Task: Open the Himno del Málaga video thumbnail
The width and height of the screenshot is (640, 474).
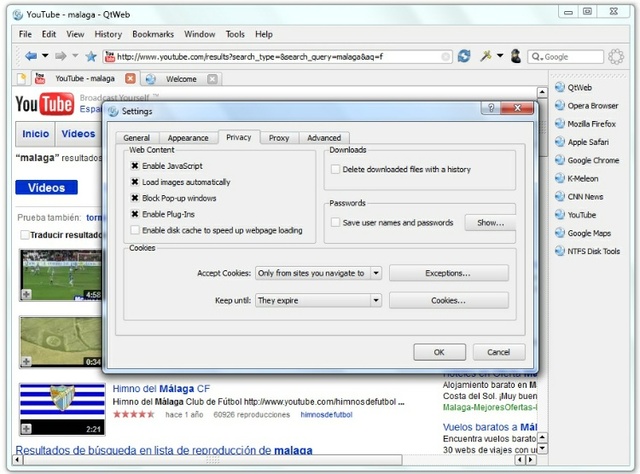Action: (x=62, y=409)
